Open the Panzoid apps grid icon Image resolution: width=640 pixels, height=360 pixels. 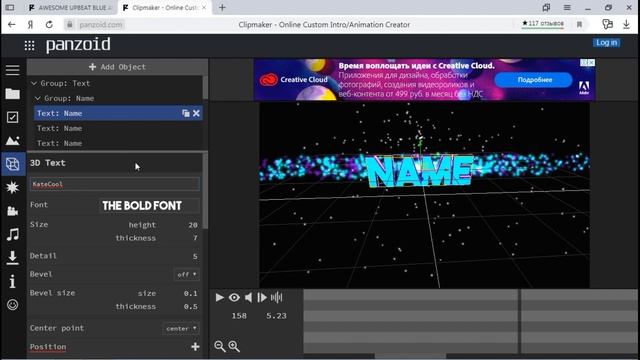[29, 45]
